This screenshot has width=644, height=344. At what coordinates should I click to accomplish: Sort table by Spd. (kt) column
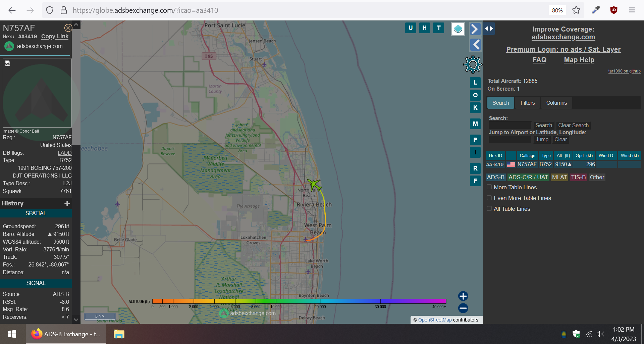pyautogui.click(x=584, y=155)
